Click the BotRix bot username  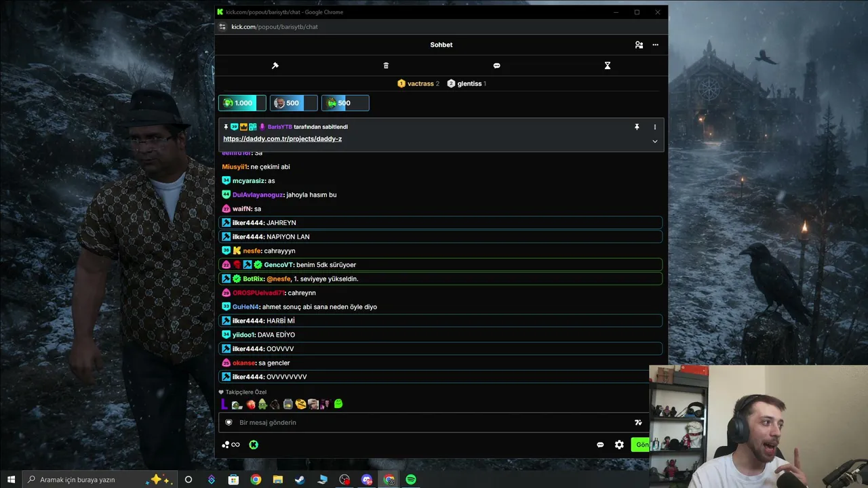(252, 279)
